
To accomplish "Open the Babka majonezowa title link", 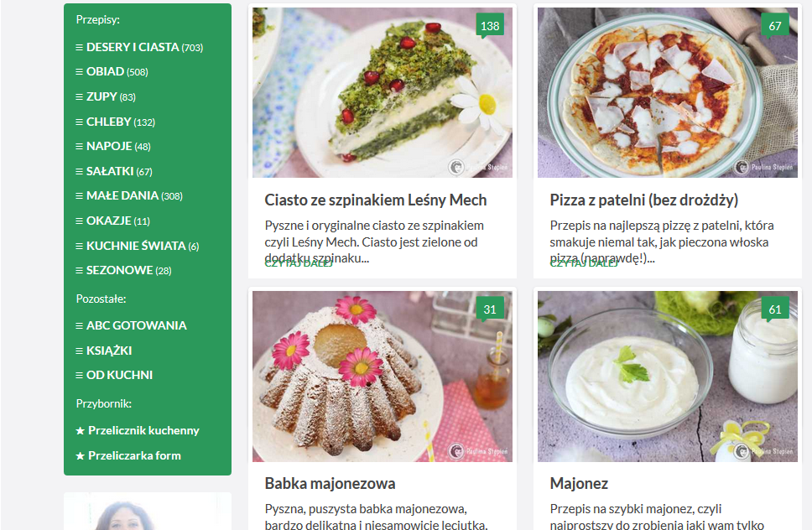I will (330, 483).
